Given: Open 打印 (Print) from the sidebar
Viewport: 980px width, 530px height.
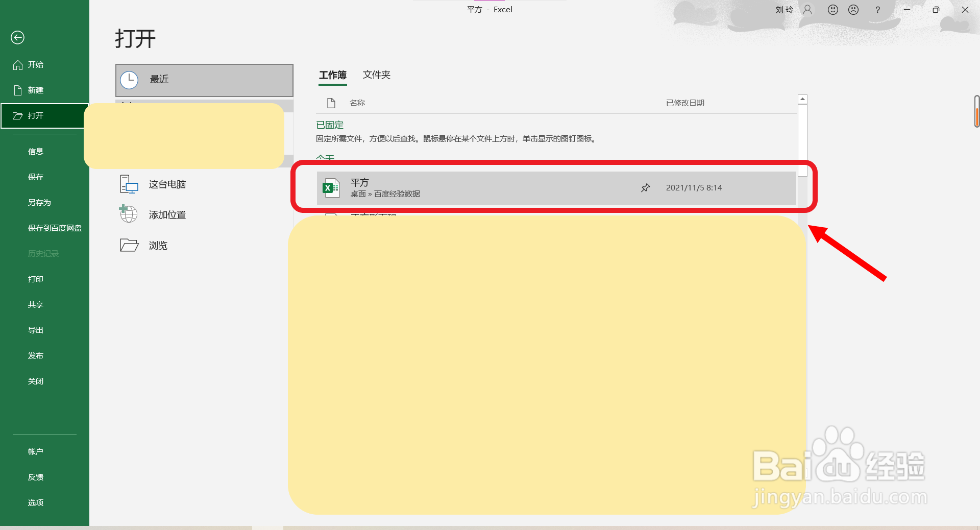Looking at the screenshot, I should coord(36,279).
